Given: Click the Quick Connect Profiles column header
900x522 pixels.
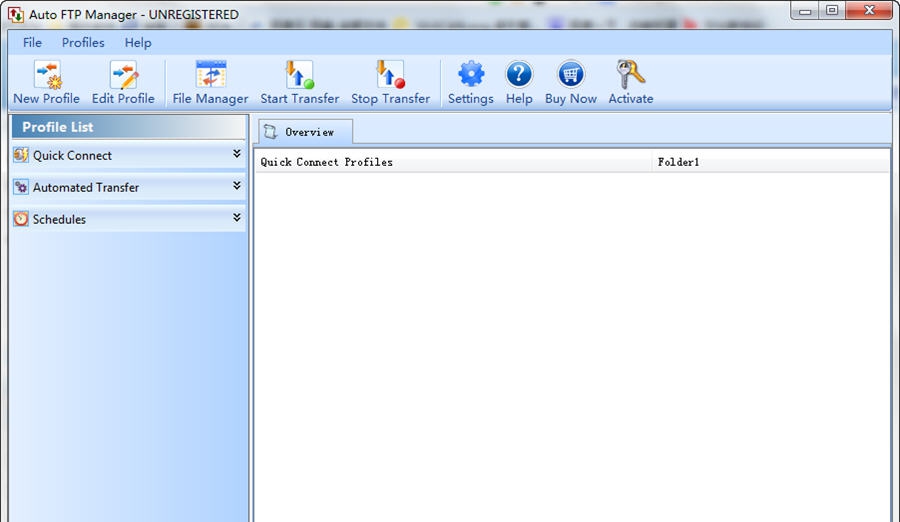Looking at the screenshot, I should coord(453,162).
